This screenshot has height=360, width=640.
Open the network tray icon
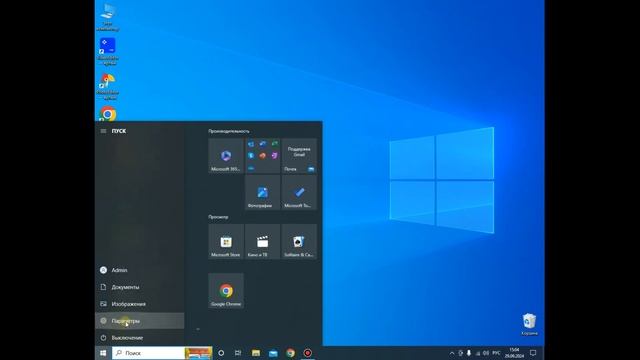click(478, 353)
